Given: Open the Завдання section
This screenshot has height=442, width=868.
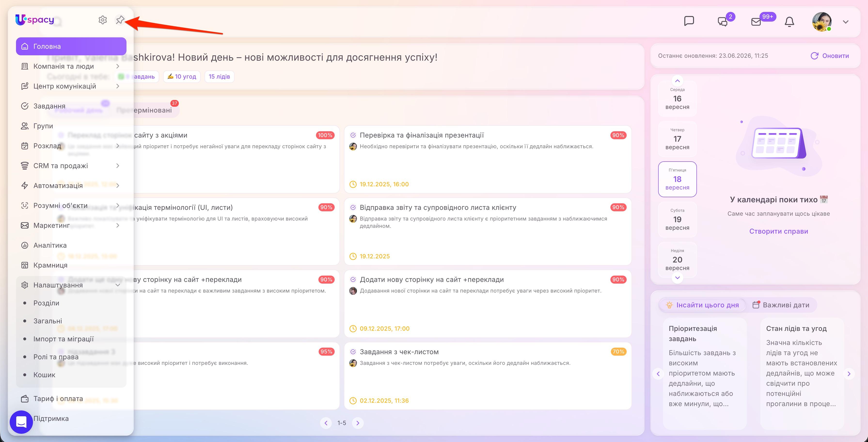Looking at the screenshot, I should click(x=71, y=106).
